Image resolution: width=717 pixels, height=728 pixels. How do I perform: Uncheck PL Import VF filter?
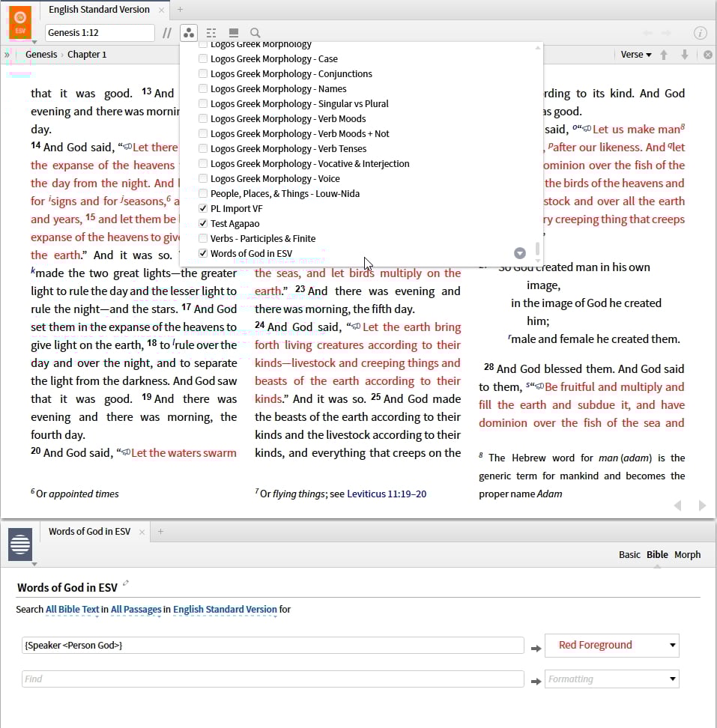tap(203, 208)
